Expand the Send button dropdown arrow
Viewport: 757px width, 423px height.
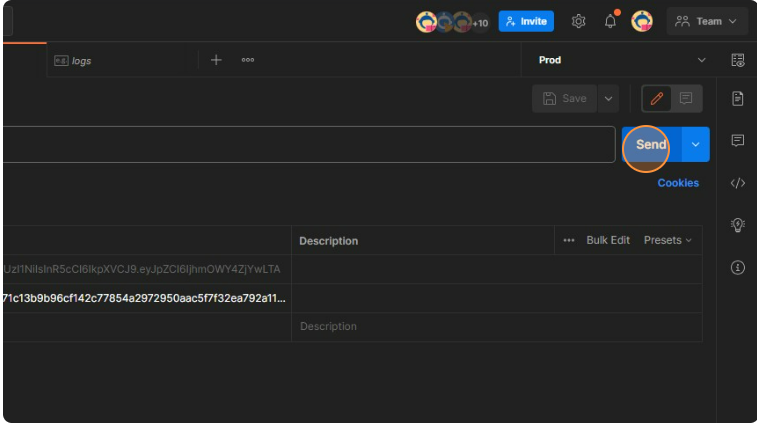click(696, 145)
